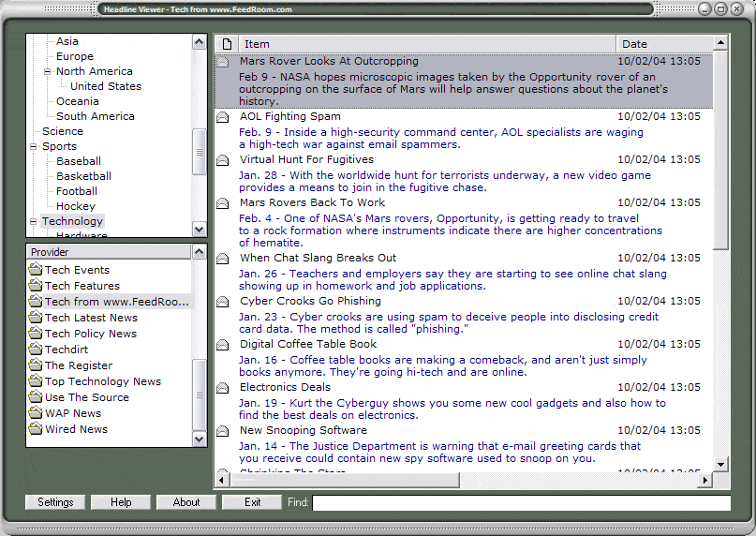
Task: Select the Football category
Action: click(77, 191)
